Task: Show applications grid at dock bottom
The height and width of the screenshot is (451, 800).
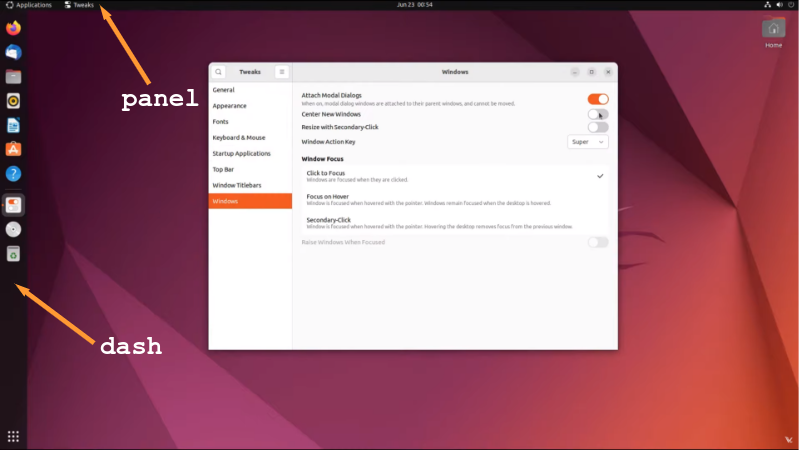Action: click(13, 436)
